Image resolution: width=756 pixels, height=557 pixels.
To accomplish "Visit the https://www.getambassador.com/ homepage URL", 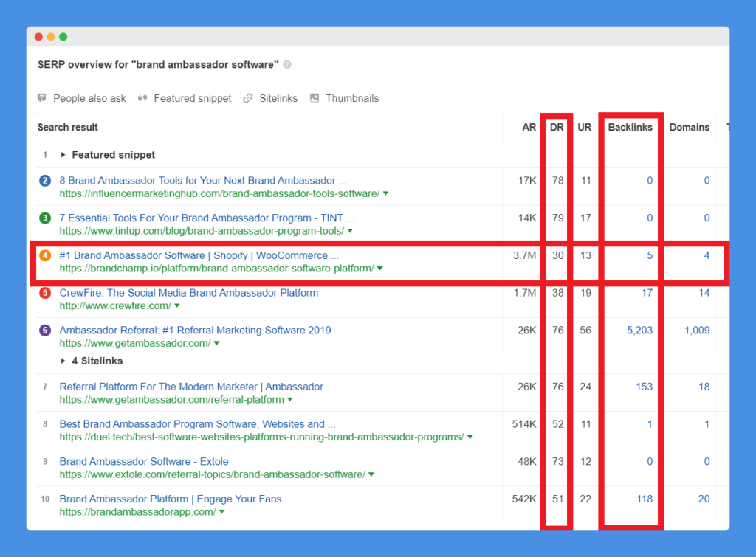I will pyautogui.click(x=135, y=343).
